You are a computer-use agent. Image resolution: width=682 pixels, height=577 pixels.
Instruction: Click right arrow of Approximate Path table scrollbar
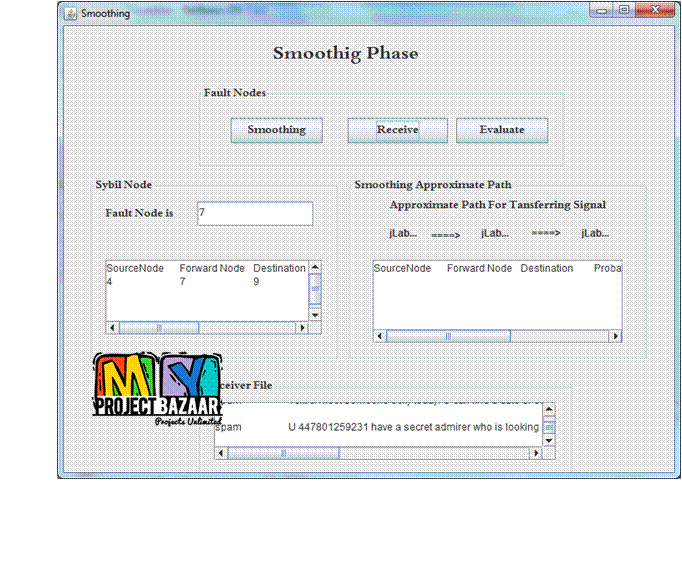click(x=615, y=336)
